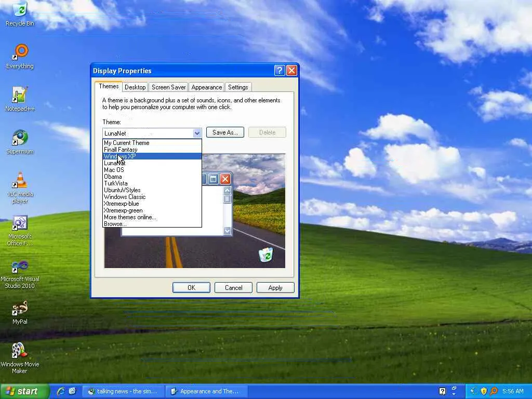Select the LunaNet theme entry in list
The height and width of the screenshot is (399, 532).
[x=152, y=163]
